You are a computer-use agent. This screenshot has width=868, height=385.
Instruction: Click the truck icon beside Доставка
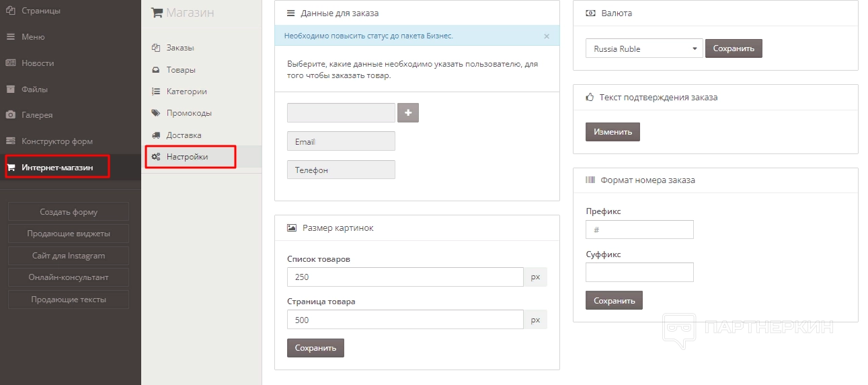pyautogui.click(x=156, y=135)
